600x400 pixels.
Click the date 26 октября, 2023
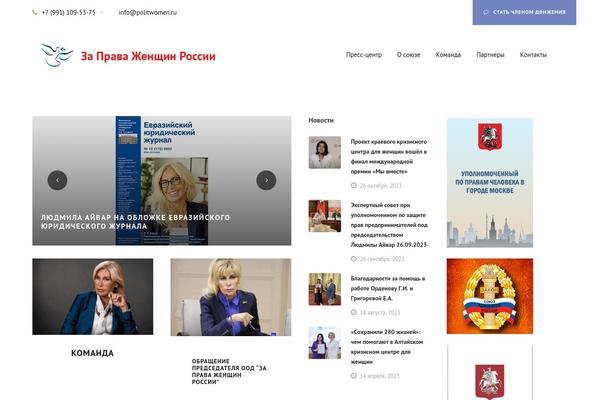(381, 186)
